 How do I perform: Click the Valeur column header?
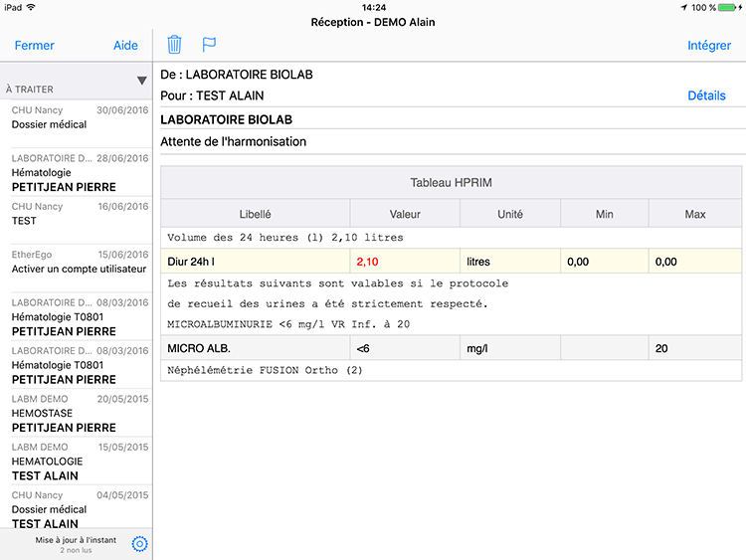tap(404, 214)
